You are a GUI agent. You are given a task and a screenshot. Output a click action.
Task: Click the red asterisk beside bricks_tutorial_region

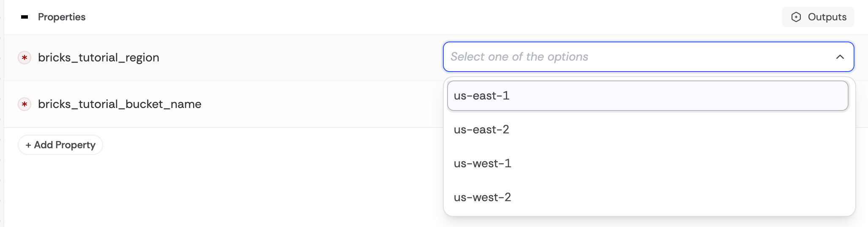(x=25, y=58)
